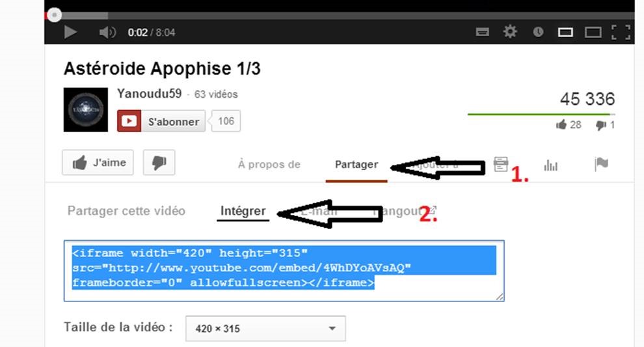Toggle subtitles with the captions icon
Image resolution: width=644 pixels, height=347 pixels.
483,32
